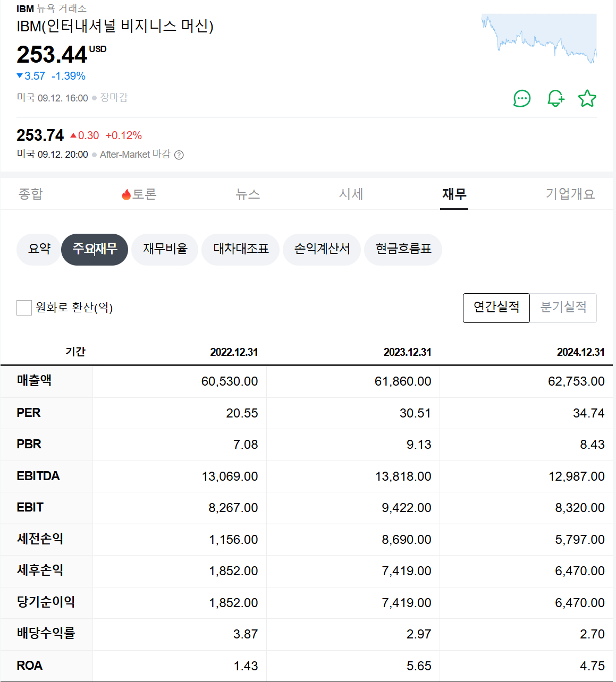Screen dimensions: 616x682
Task: Click the 2024.12.31 column header
Action: (x=580, y=352)
